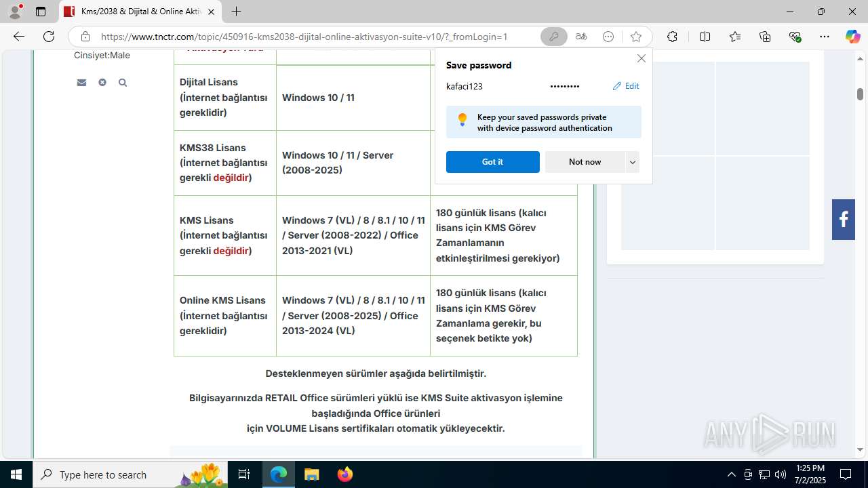Click the "Online KMS Lisans" cell
The height and width of the screenshot is (488, 868).
[225, 316]
